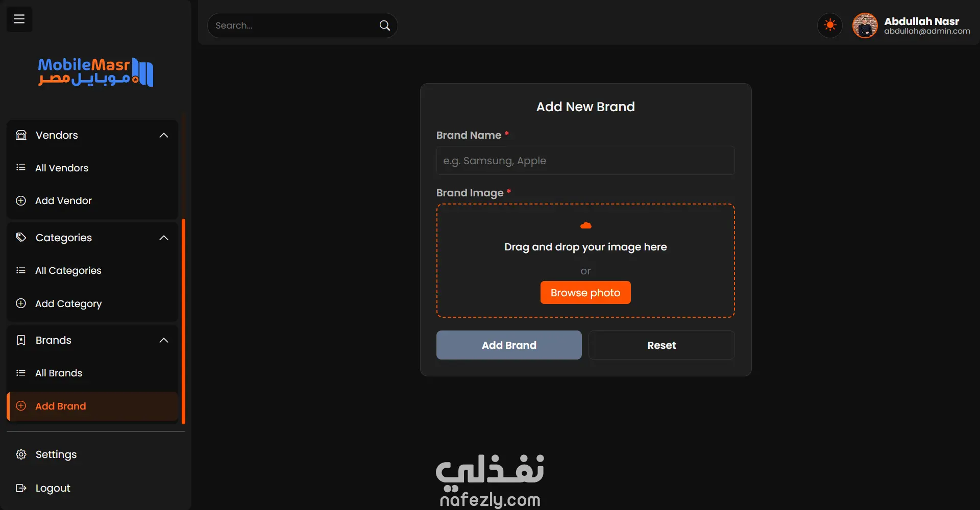The width and height of the screenshot is (980, 510).
Task: Go to All Brands page
Action: coord(92,373)
